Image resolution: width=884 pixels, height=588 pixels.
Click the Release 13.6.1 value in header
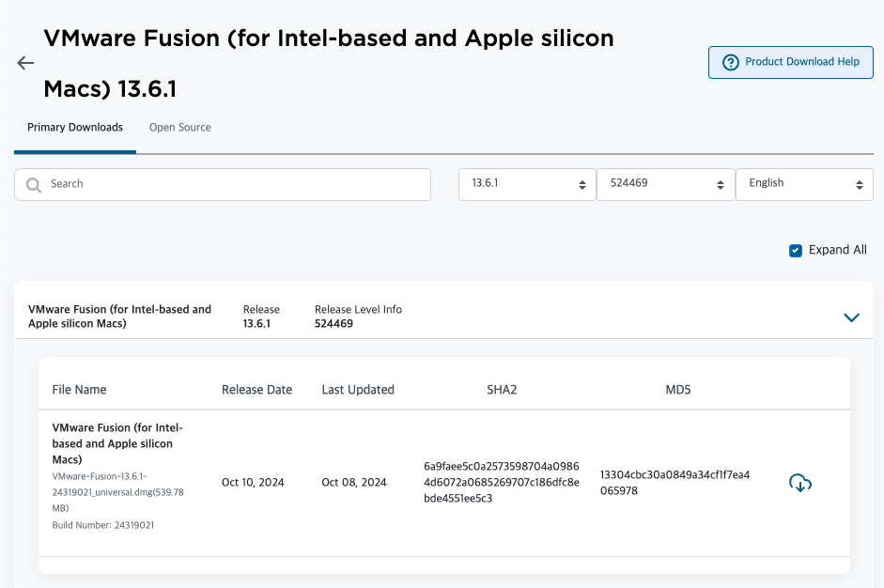(x=256, y=324)
